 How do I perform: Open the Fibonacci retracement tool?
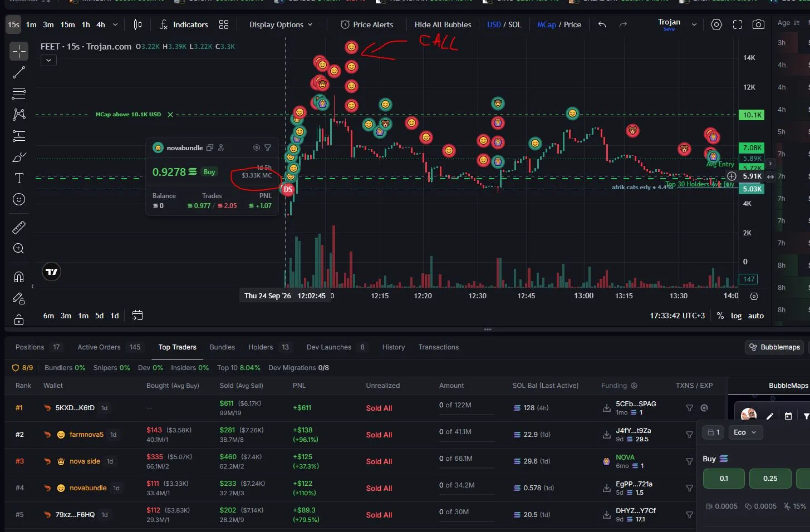[19, 93]
